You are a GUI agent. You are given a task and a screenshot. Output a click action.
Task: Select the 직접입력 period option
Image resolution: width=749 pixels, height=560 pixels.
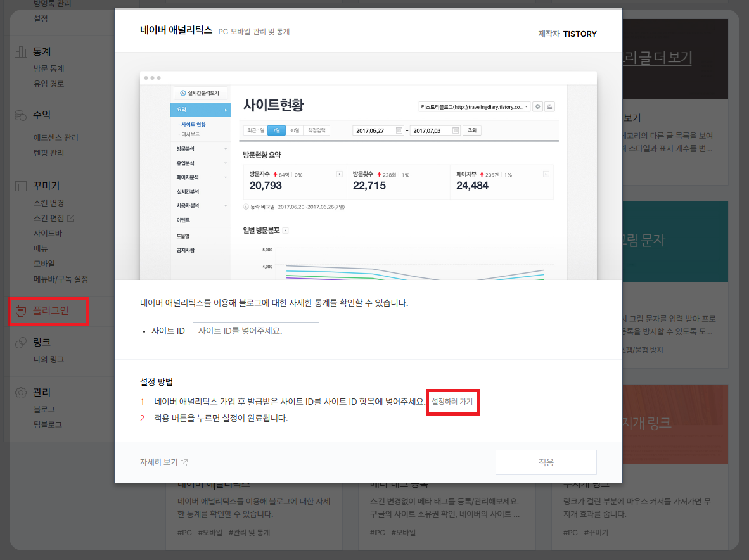(318, 130)
